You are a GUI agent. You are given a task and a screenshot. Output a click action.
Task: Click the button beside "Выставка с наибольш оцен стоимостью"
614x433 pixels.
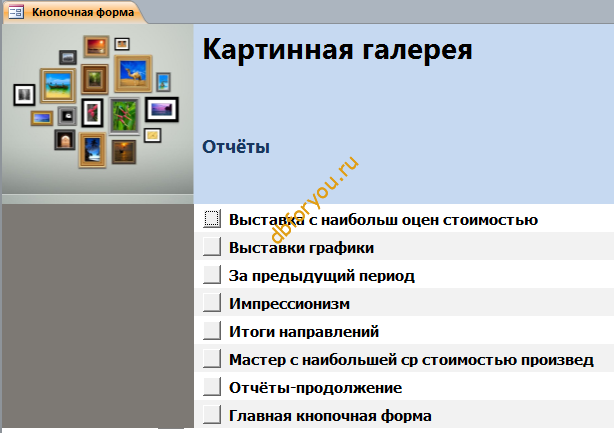212,219
